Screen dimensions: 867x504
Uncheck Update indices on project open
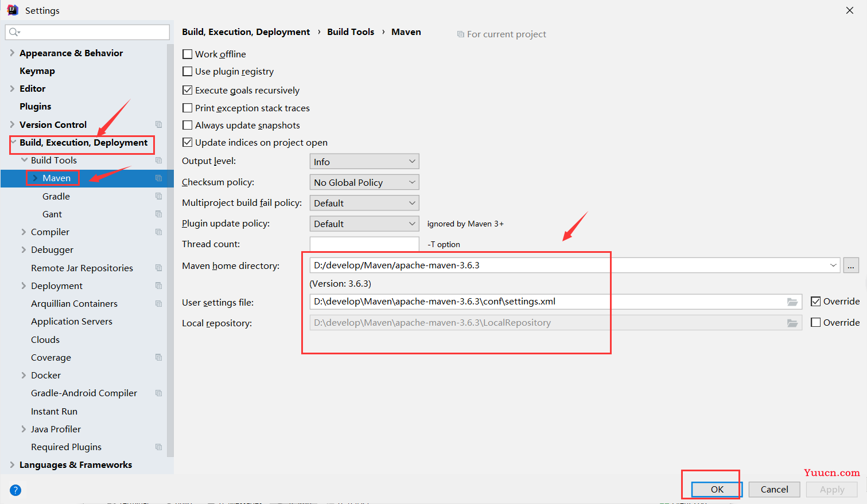[187, 142]
